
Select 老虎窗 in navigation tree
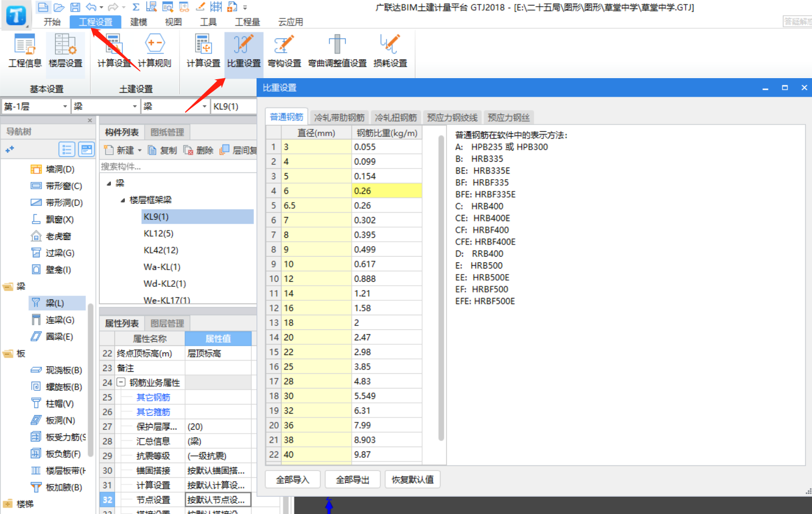(x=51, y=236)
